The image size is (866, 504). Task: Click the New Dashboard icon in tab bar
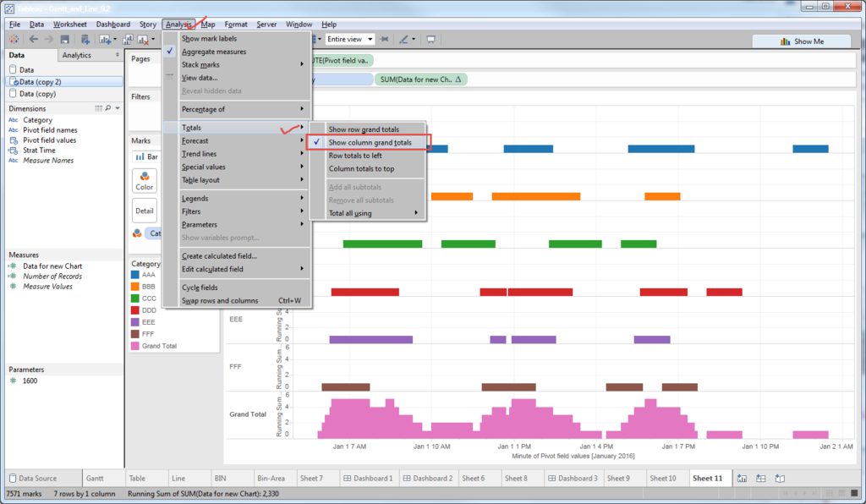point(761,478)
